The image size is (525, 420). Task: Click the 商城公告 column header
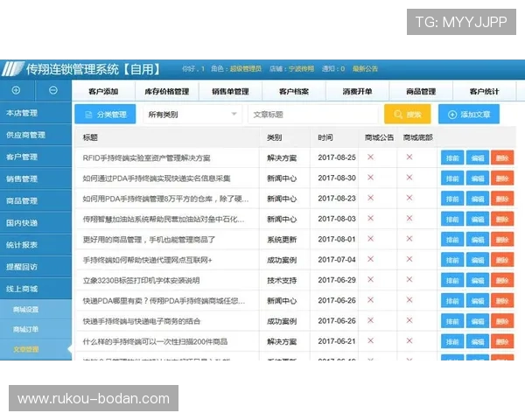point(379,137)
